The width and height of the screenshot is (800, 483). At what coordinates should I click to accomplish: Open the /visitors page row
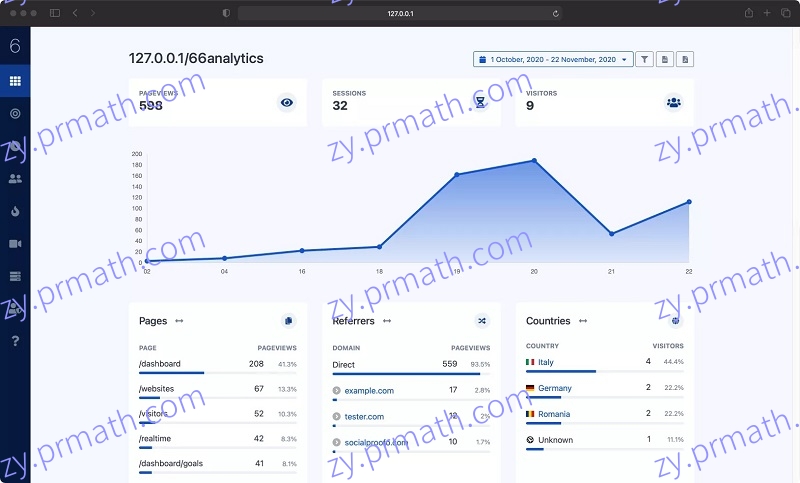point(217,417)
